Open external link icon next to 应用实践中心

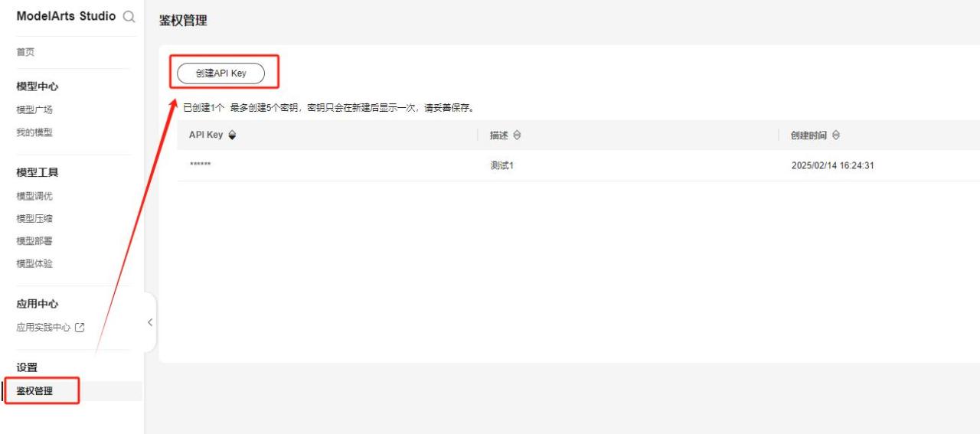(x=80, y=328)
